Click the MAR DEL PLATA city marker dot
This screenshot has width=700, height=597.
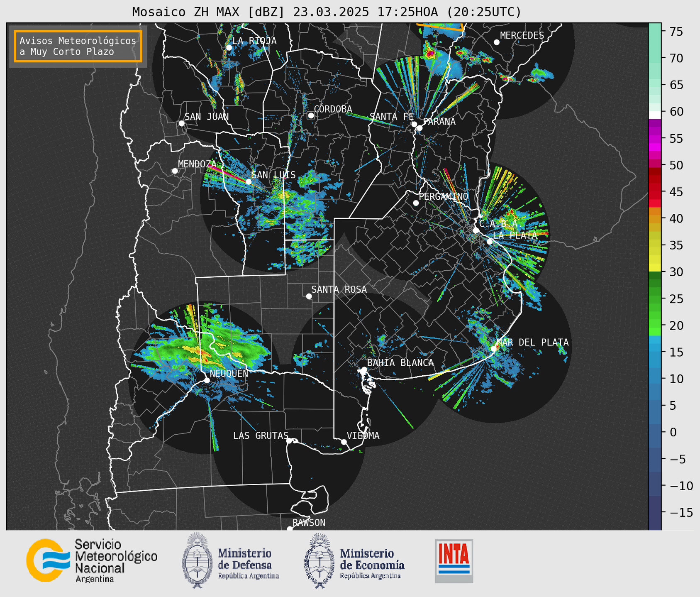(x=493, y=349)
